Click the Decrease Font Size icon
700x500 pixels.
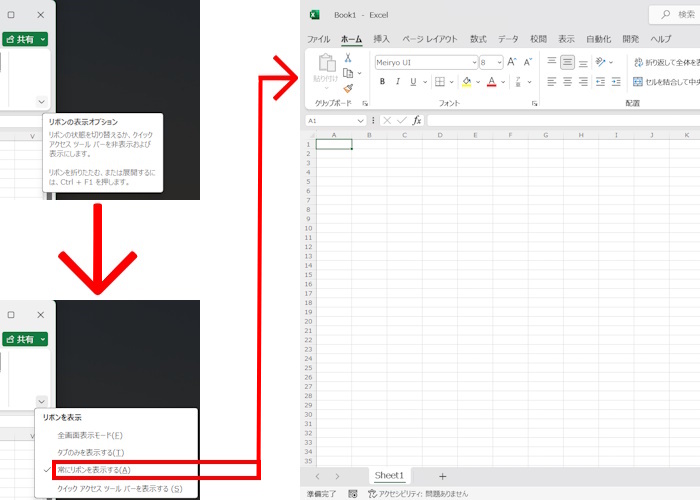click(528, 62)
